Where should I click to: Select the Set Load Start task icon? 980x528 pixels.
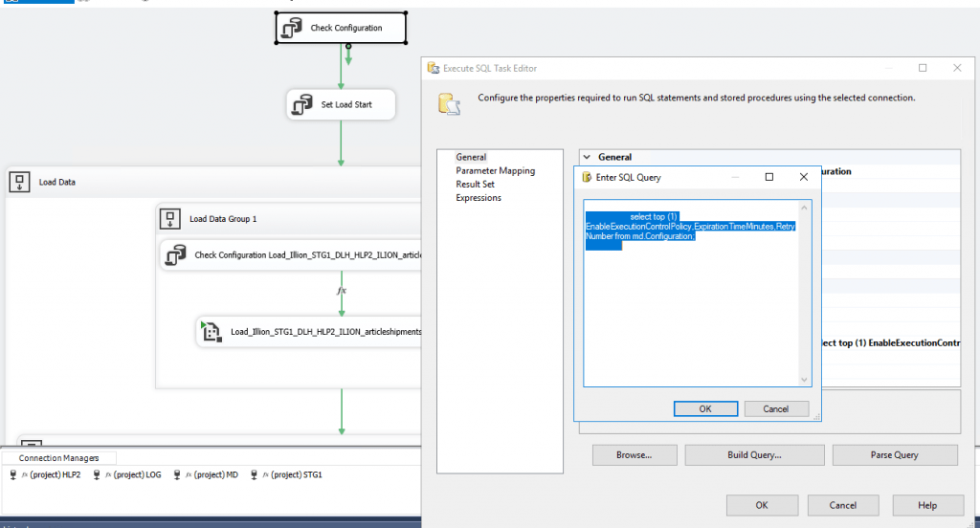pos(302,104)
